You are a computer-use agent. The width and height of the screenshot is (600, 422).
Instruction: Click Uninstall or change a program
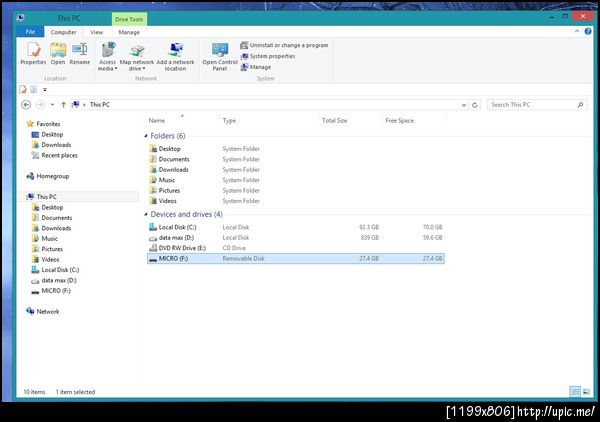point(284,45)
